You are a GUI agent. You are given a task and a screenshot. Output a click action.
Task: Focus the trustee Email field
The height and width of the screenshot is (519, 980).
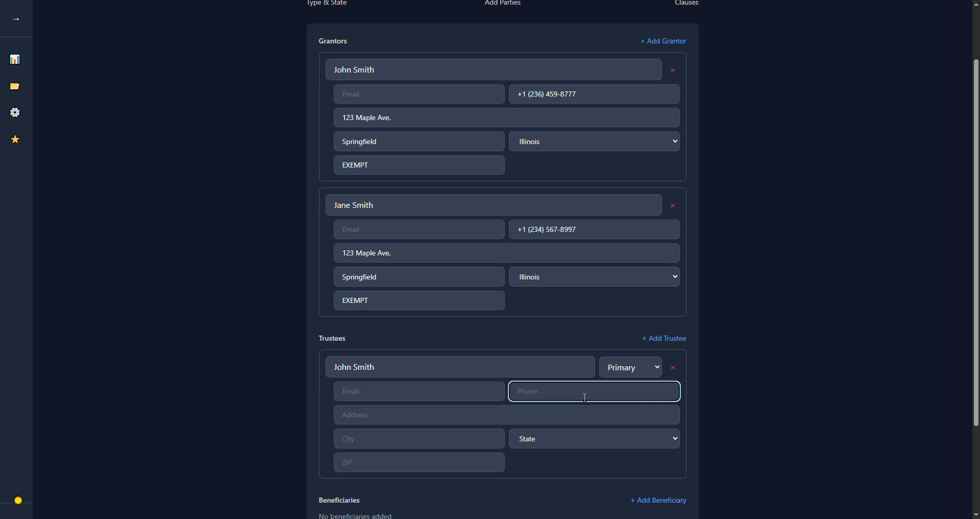[x=419, y=391]
